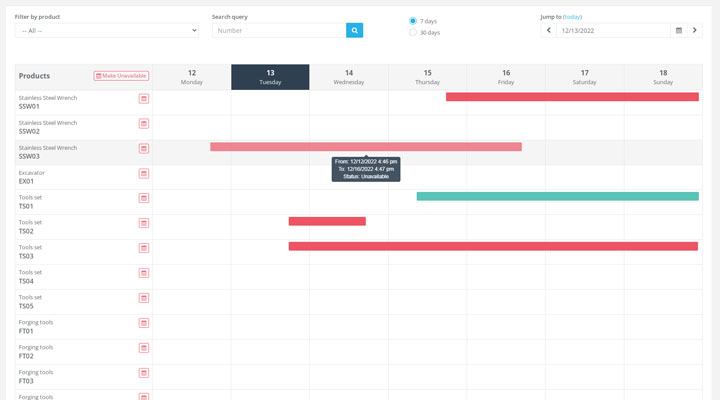Click the Make Unavailable button
Screen dimensions: 720x400
pos(121,76)
